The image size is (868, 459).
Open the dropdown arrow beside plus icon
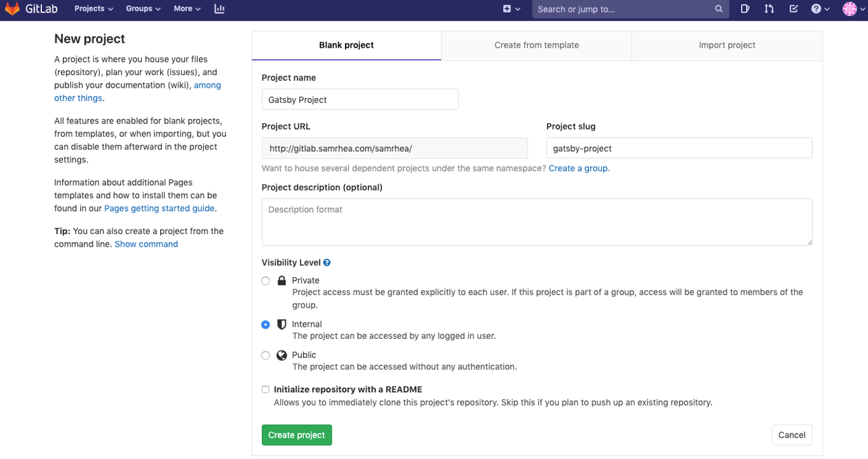pos(518,9)
